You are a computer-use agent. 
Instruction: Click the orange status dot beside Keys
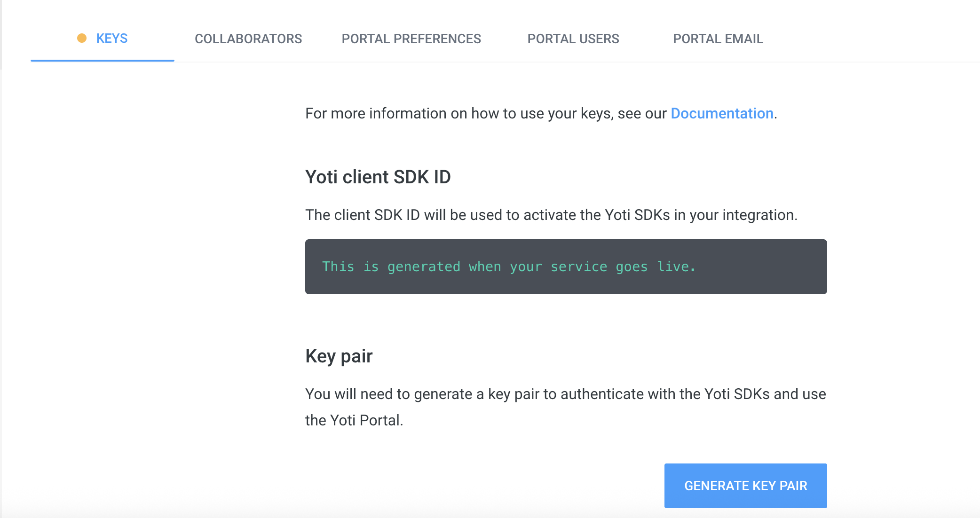[x=82, y=38]
